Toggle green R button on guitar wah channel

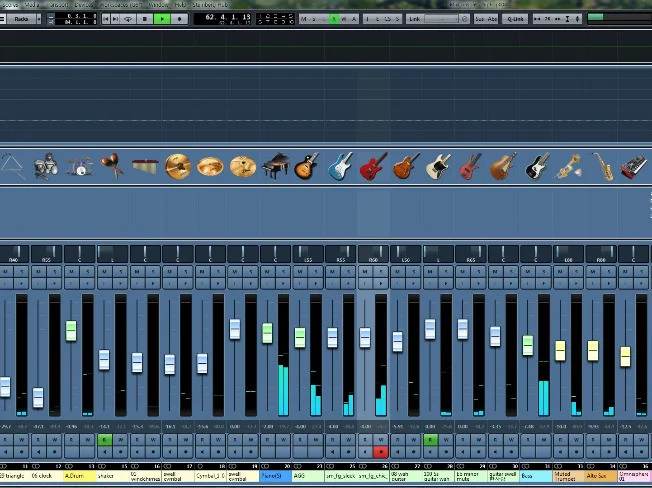[x=429, y=439]
